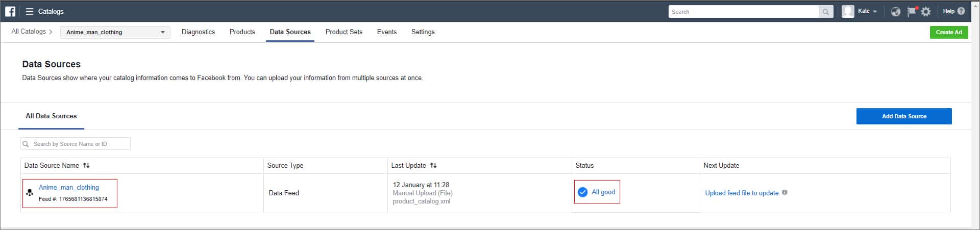Open the settings gear icon
This screenshot has width=980, height=230.
tap(926, 12)
